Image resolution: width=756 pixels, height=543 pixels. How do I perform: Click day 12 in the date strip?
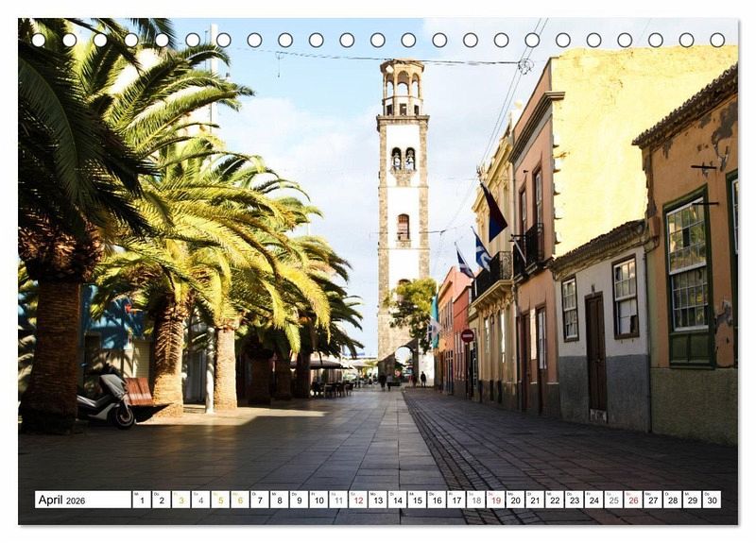[x=358, y=500]
